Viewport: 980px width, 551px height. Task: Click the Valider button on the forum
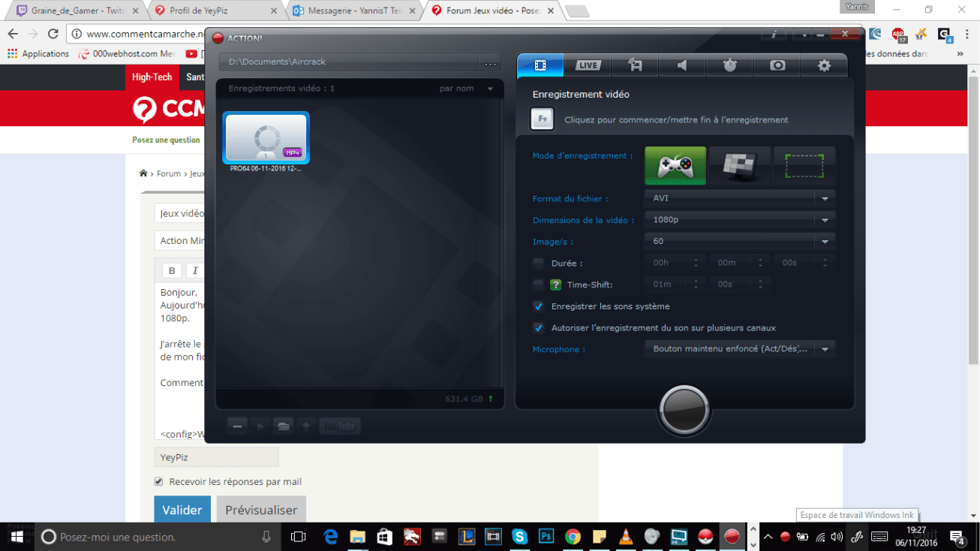(x=182, y=510)
